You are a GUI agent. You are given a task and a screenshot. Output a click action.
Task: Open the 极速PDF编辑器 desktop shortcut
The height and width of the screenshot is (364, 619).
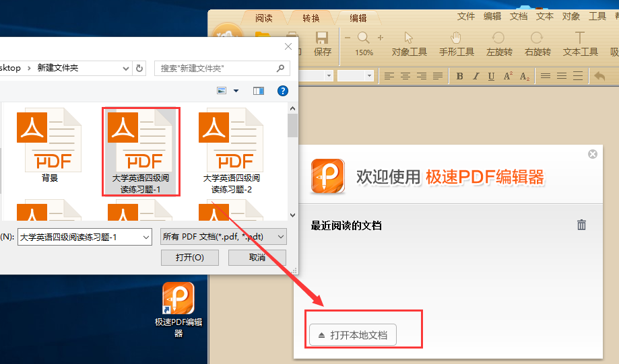[178, 310]
